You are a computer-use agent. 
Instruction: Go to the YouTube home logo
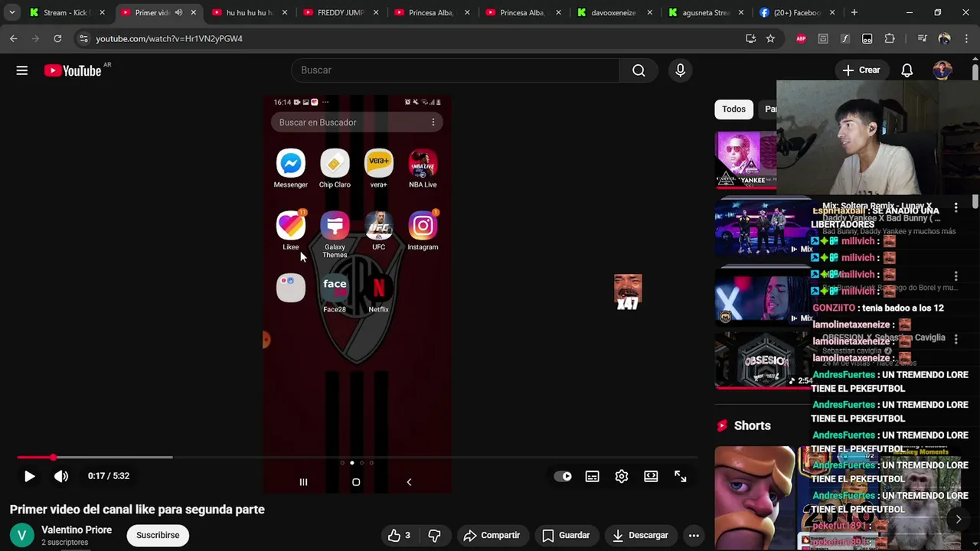73,70
